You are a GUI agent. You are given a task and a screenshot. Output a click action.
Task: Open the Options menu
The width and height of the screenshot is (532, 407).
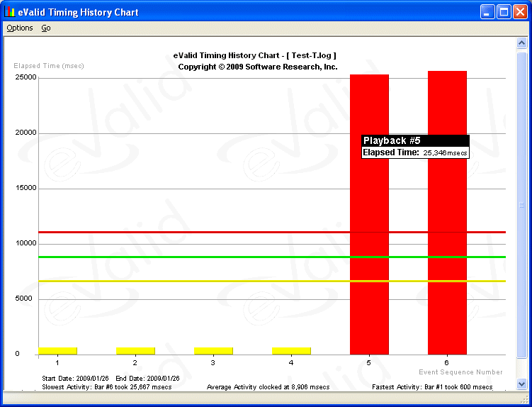click(x=20, y=28)
